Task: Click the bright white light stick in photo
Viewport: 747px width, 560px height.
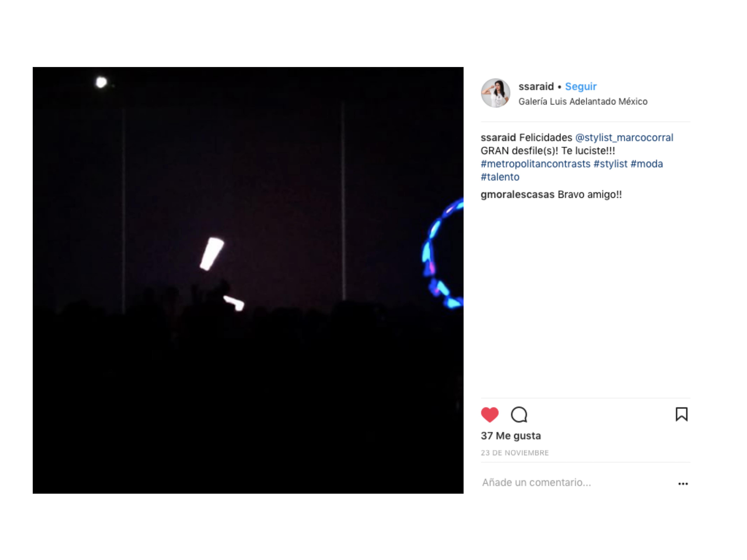Action: pos(212,254)
